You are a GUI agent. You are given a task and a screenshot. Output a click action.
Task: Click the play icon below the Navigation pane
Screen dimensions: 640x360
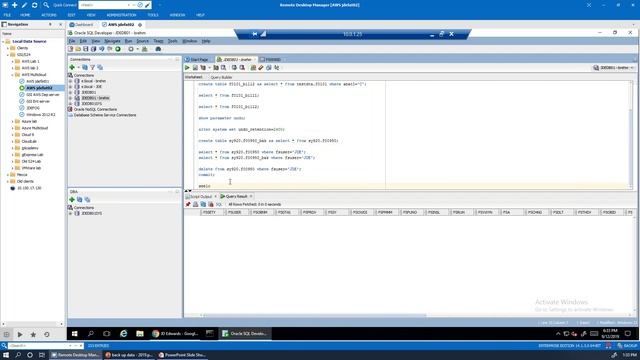tap(20, 334)
